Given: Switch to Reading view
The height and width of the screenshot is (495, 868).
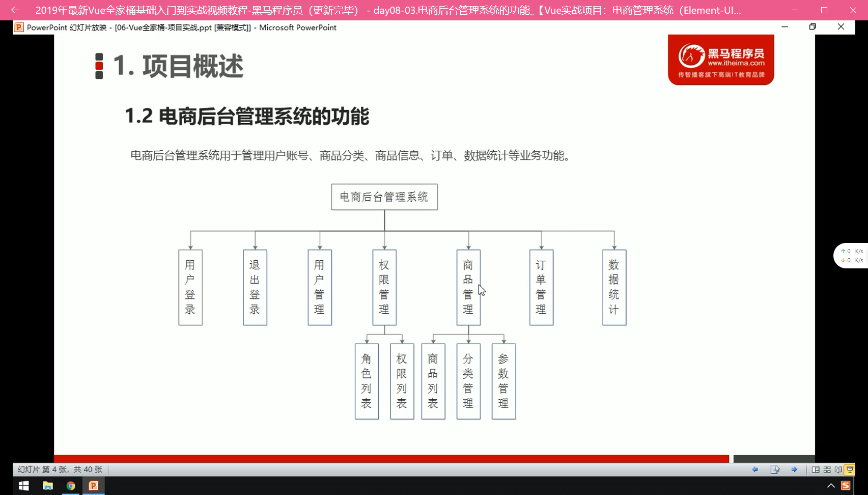Looking at the screenshot, I should click(x=838, y=470).
